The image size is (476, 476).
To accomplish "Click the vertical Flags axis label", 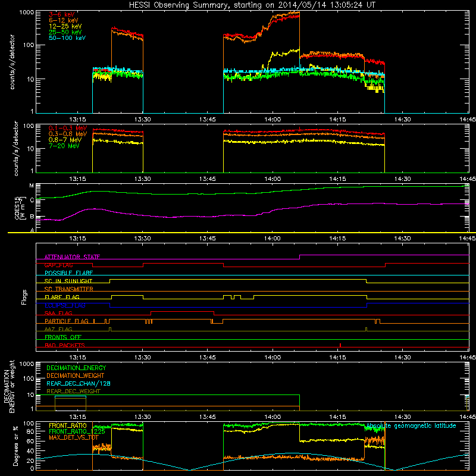I will pos(24,297).
